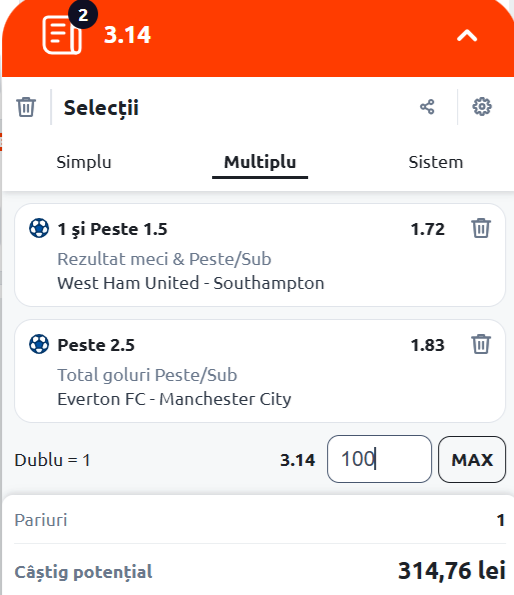Viewport: 514px width, 595px height.
Task: Click the betslip icon with the 2 badge
Action: click(63, 35)
